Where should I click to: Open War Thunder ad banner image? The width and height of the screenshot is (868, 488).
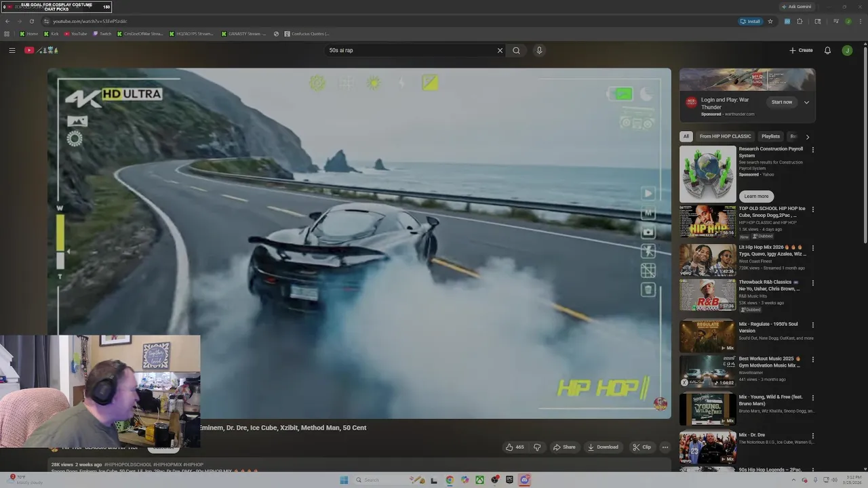pos(747,79)
